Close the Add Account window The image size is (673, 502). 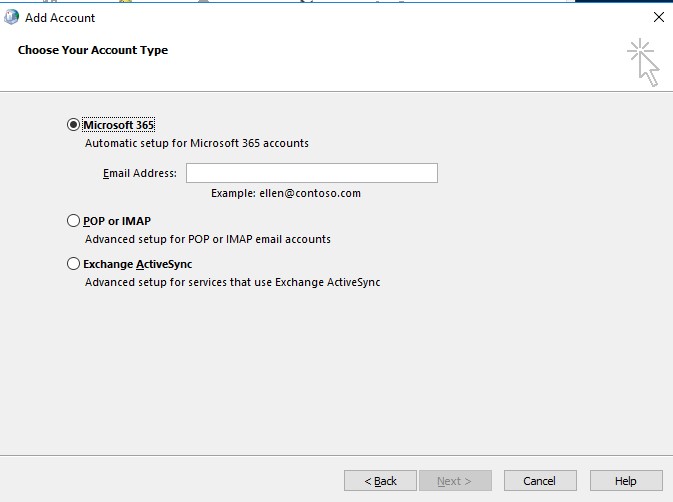point(659,17)
